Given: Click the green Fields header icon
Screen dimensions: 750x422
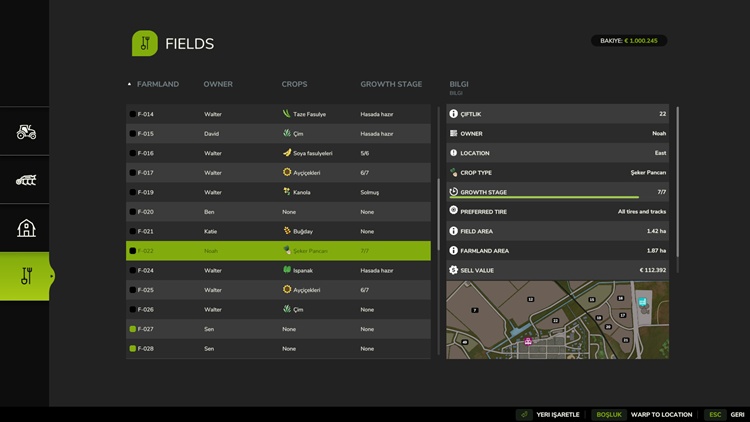Looking at the screenshot, I should (145, 43).
